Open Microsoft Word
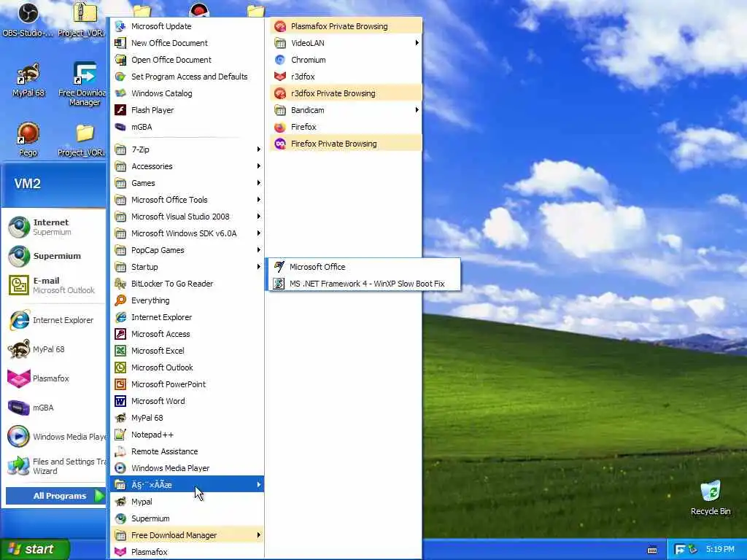The image size is (747, 560). point(187,401)
